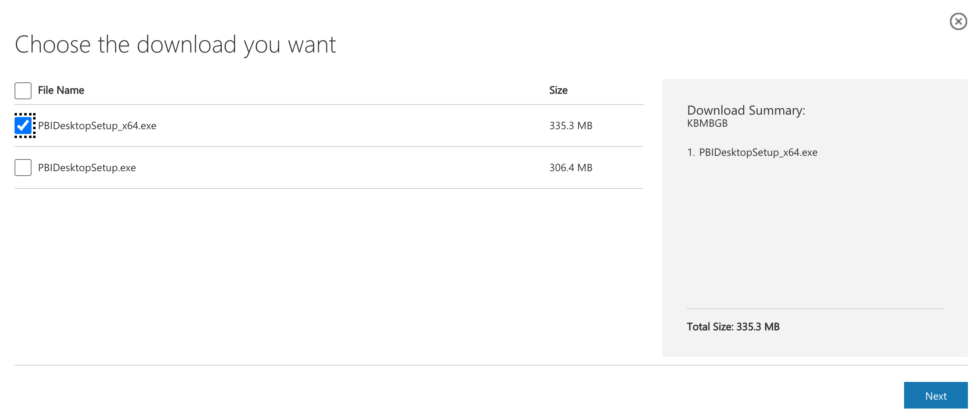Viewport: 980px width, 415px height.
Task: Click the Download Summary heading
Action: 746,110
